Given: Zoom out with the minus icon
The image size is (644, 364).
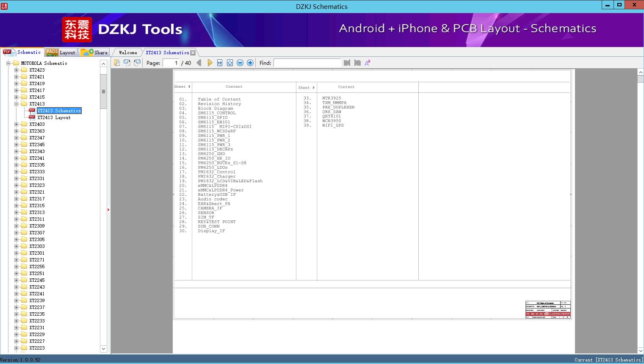Looking at the screenshot, I should coord(240,63).
